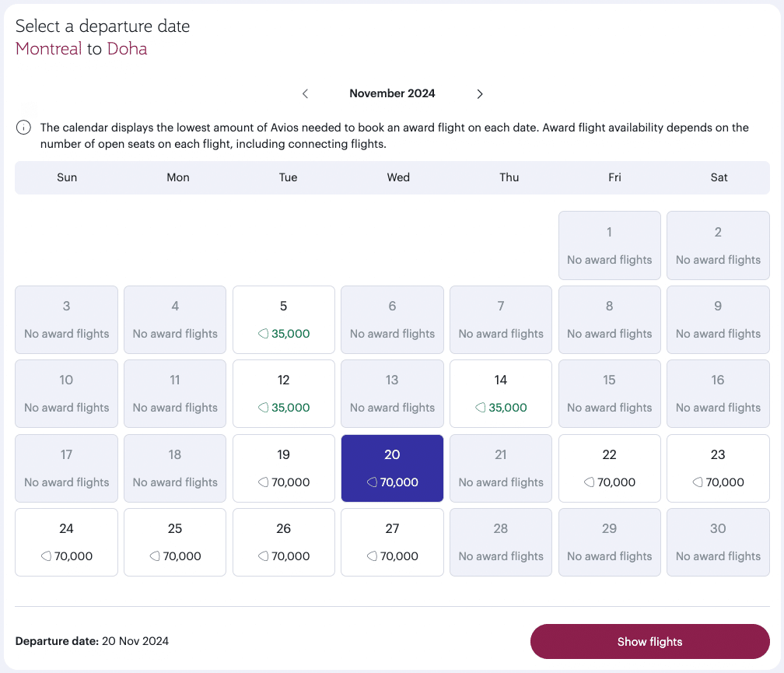Go to next month arrow
Viewport: 784px width, 673px height.
pyautogui.click(x=480, y=94)
